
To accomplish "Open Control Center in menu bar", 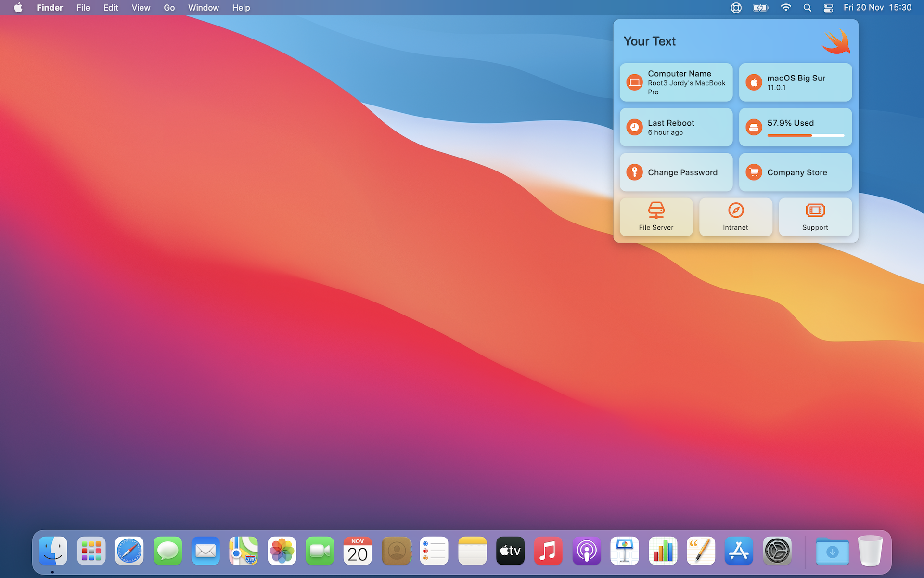I will click(828, 8).
